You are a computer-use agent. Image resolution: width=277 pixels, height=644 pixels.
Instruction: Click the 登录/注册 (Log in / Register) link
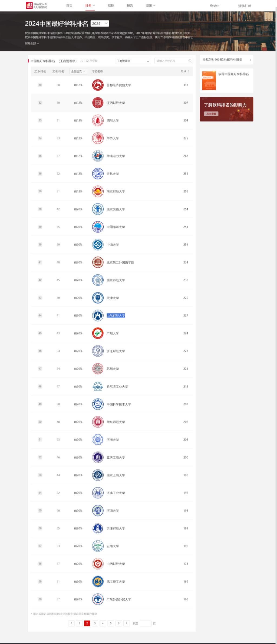tap(245, 6)
